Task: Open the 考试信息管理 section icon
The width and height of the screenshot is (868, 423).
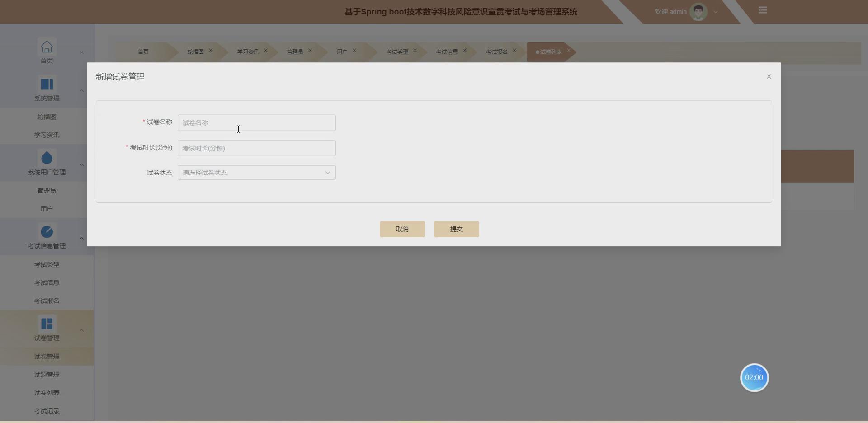Action: coord(47,231)
